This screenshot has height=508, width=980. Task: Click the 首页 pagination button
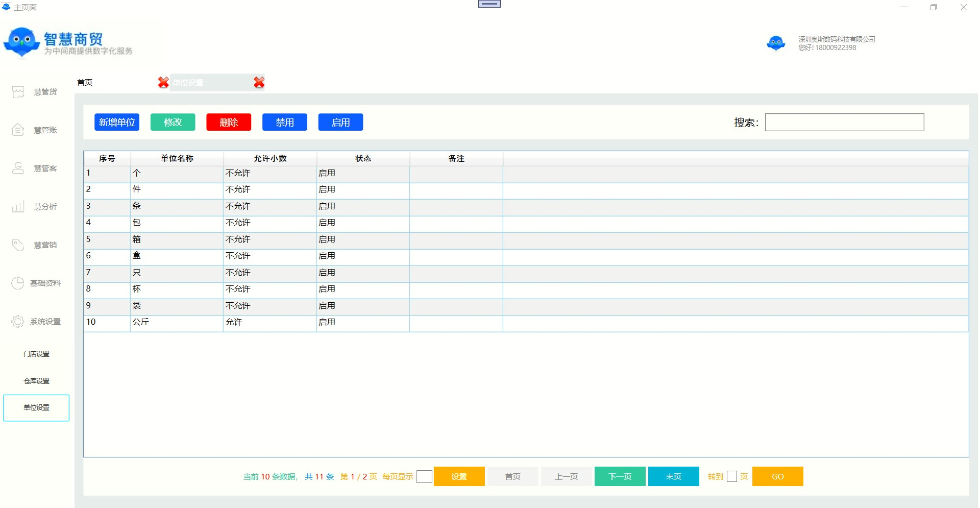[x=512, y=476]
